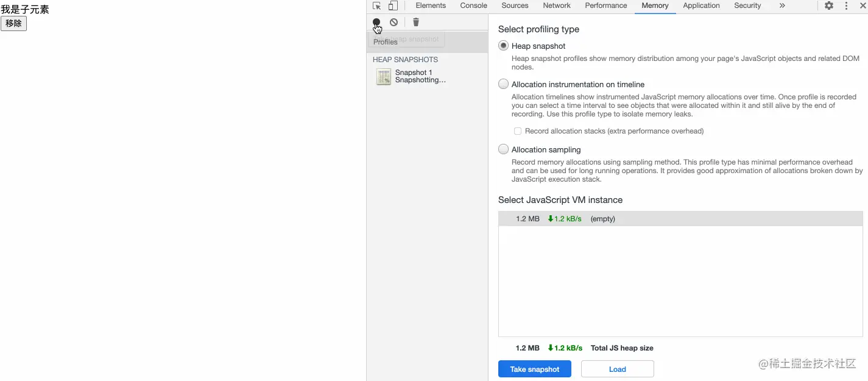Screen dimensions: 868x381
Task: Click the clear all profiles icon
Action: pyautogui.click(x=394, y=22)
